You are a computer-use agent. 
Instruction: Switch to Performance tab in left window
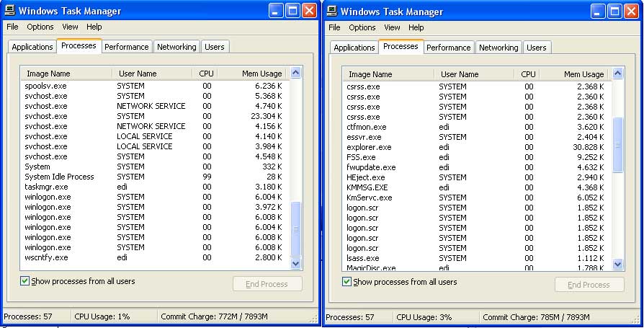pos(127,47)
